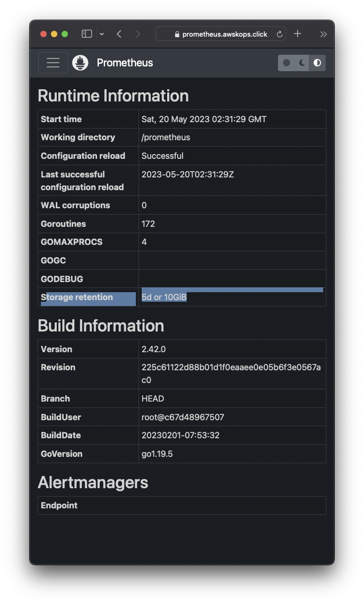Click the 5d or 10GiB retention value
Image resolution: width=364 pixels, height=604 pixels.
coord(164,297)
